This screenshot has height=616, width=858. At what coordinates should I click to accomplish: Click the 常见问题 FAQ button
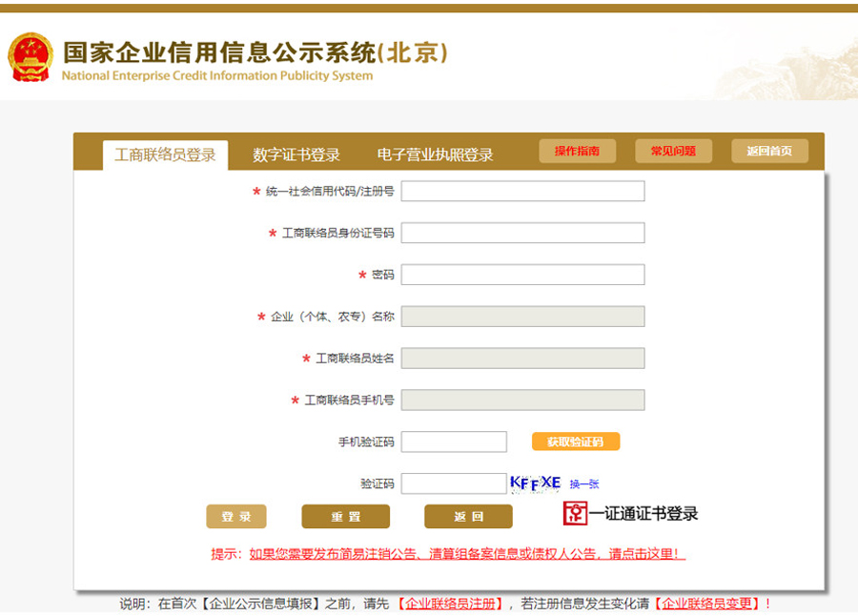tap(674, 151)
